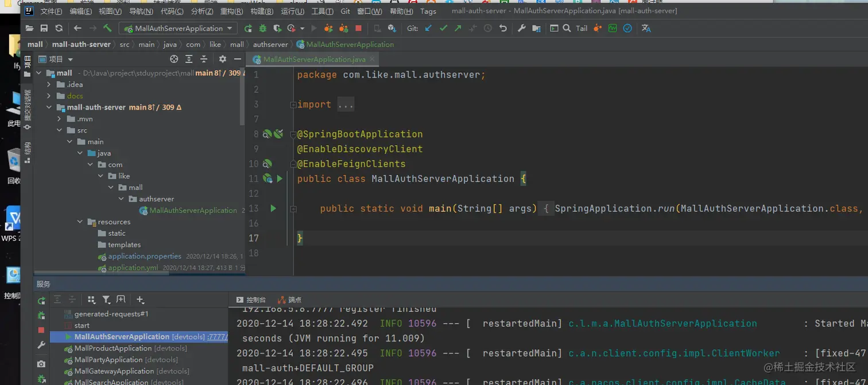
Task: Start debugging with the green bug icon
Action: pyautogui.click(x=263, y=28)
